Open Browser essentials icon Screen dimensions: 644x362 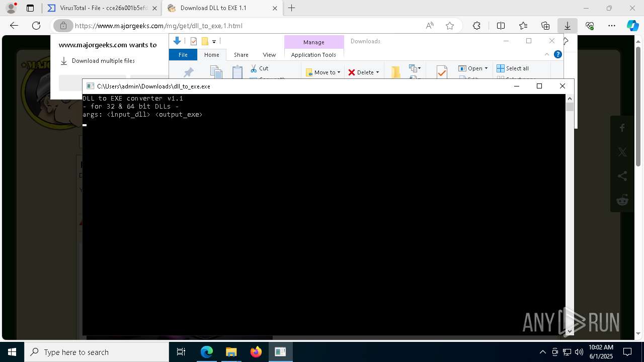590,26
